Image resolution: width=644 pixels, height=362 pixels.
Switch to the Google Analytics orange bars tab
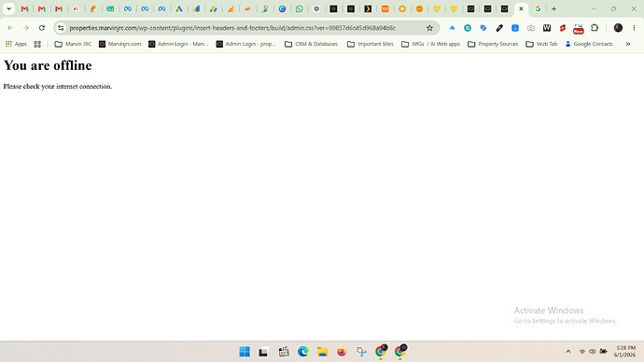click(231, 8)
